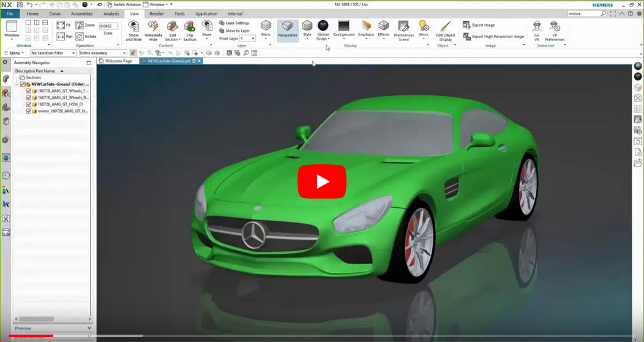Click the Fit view icon
This screenshot has width=644, height=342.
point(61,25)
